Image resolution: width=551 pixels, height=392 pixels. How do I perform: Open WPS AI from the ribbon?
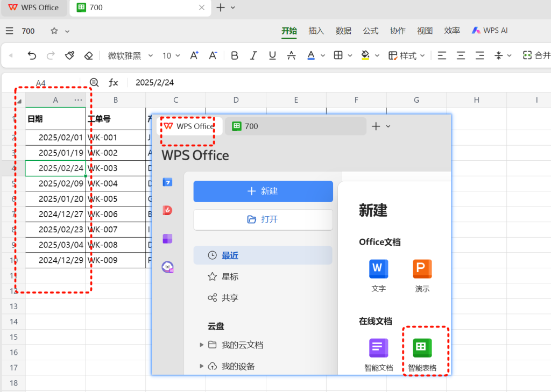490,31
